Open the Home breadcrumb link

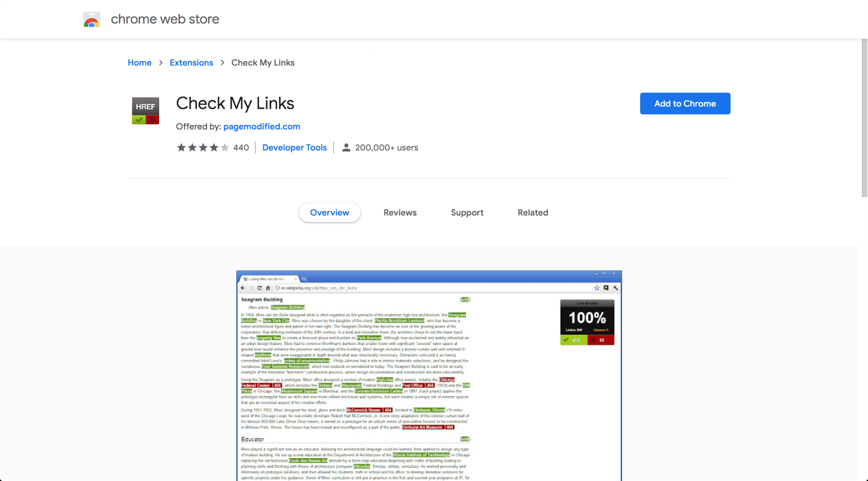[139, 62]
